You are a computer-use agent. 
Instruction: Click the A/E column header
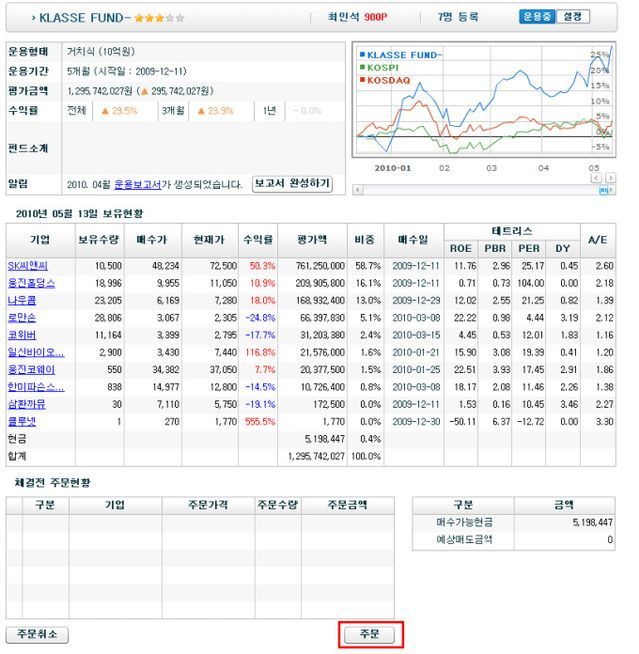coord(598,240)
